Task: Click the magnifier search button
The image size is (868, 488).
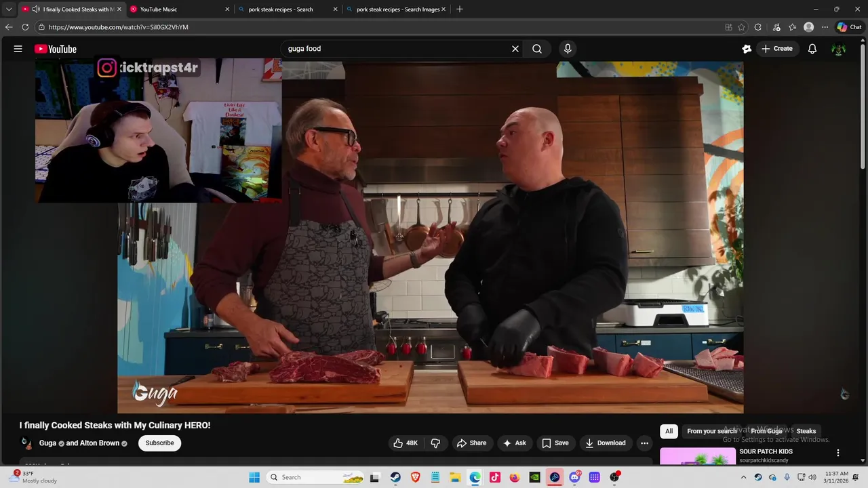Action: 537,49
